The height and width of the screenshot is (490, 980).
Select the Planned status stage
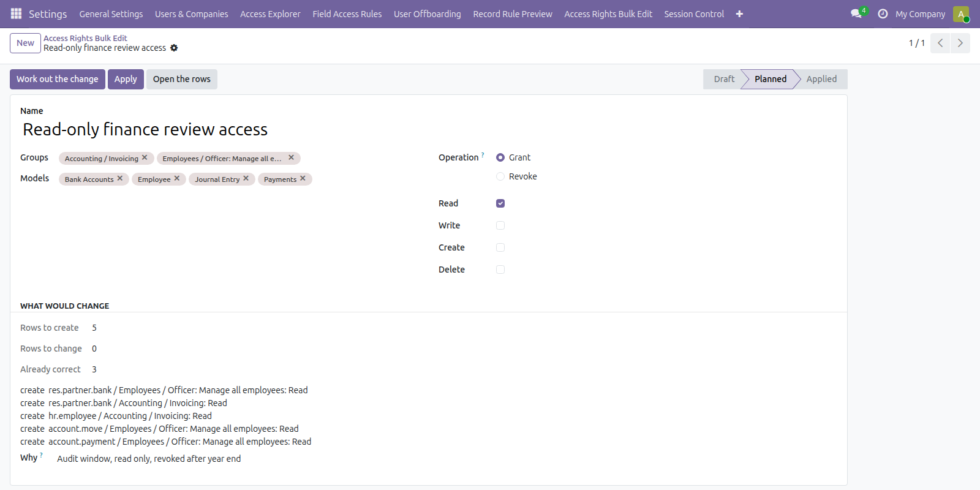[771, 79]
